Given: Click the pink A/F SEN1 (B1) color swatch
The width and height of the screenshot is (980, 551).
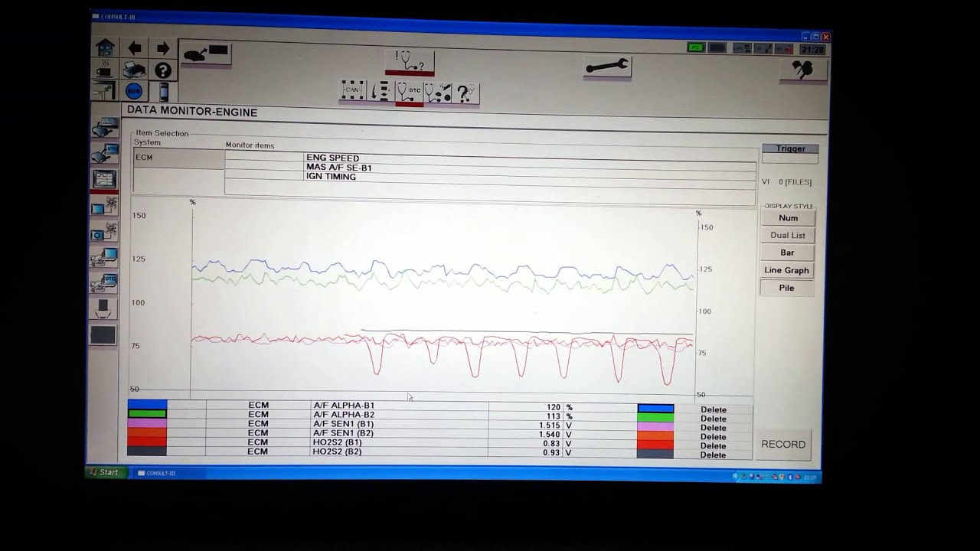Looking at the screenshot, I should [x=147, y=423].
